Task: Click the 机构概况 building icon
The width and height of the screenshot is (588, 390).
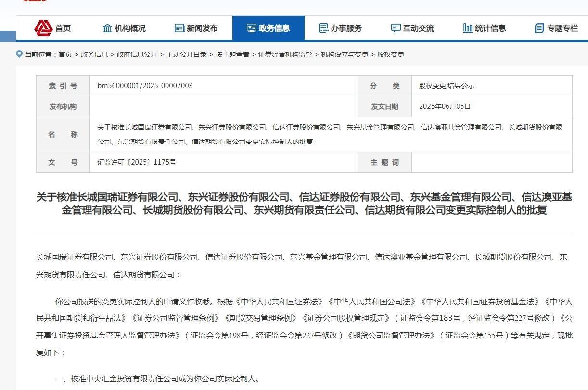Action: [107, 28]
